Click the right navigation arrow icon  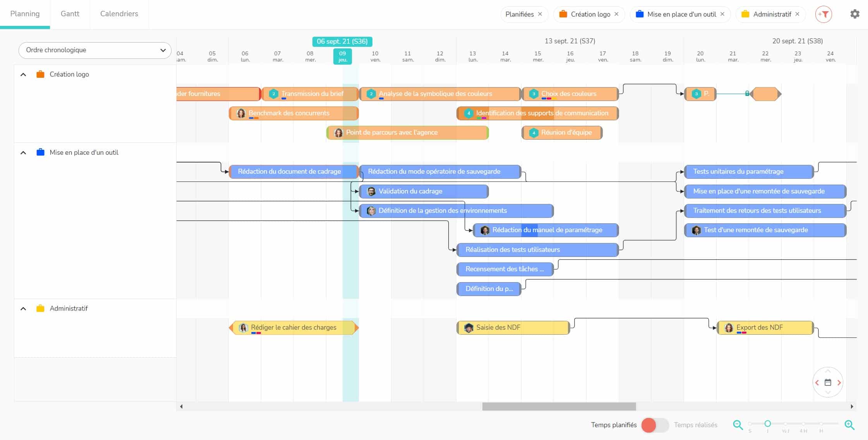tap(839, 383)
